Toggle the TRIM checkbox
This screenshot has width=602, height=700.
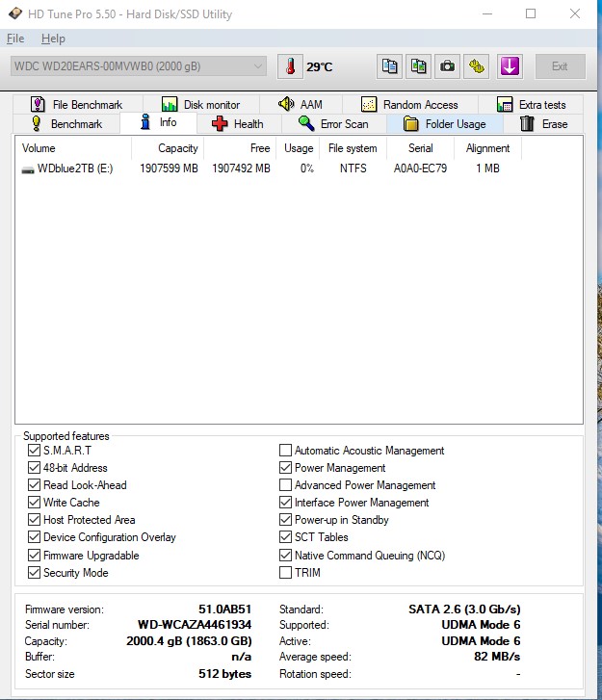coord(285,572)
